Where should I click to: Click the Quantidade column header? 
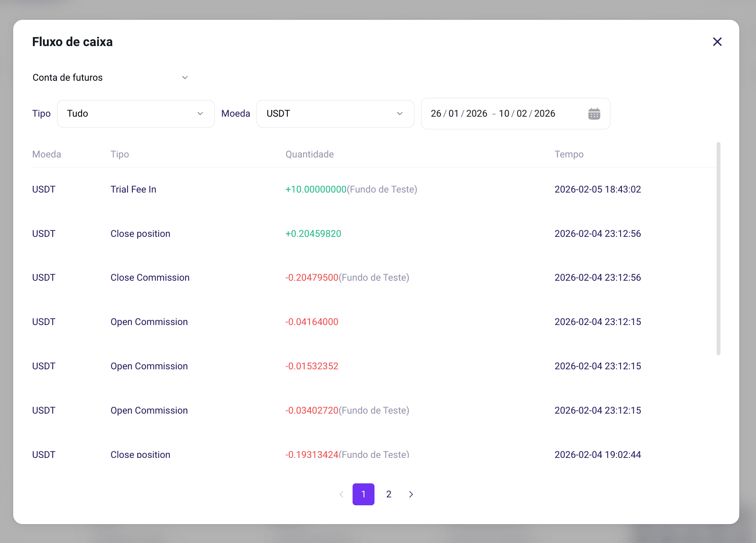(310, 154)
